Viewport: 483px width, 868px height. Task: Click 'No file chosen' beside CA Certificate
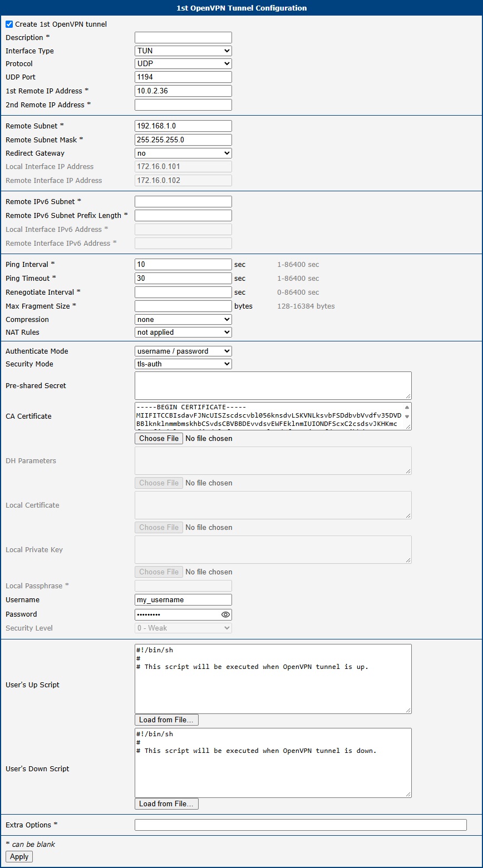(x=209, y=439)
